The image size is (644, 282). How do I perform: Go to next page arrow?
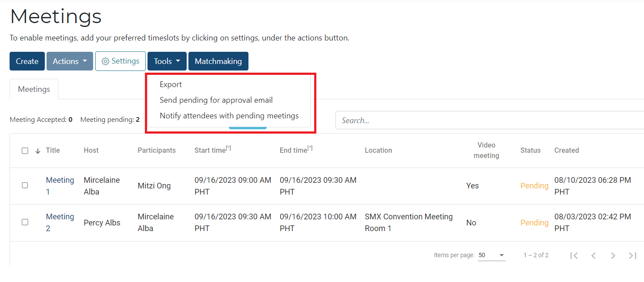613,255
